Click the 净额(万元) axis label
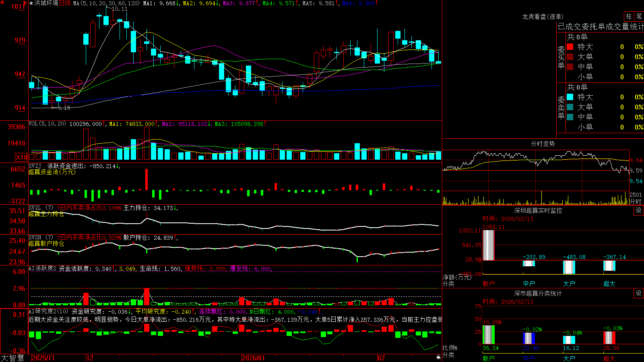644x362 pixels. 457,277
